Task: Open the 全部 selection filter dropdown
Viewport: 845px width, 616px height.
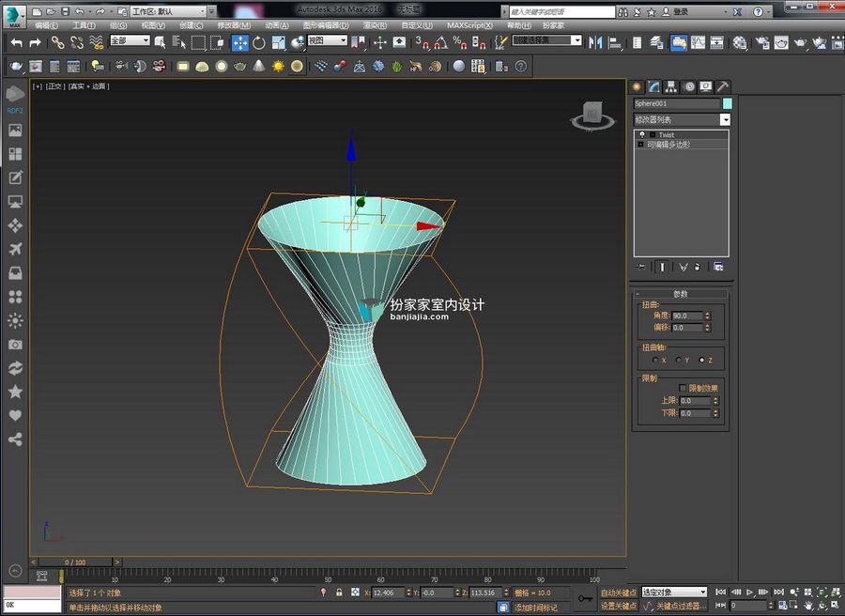Action: coord(130,40)
